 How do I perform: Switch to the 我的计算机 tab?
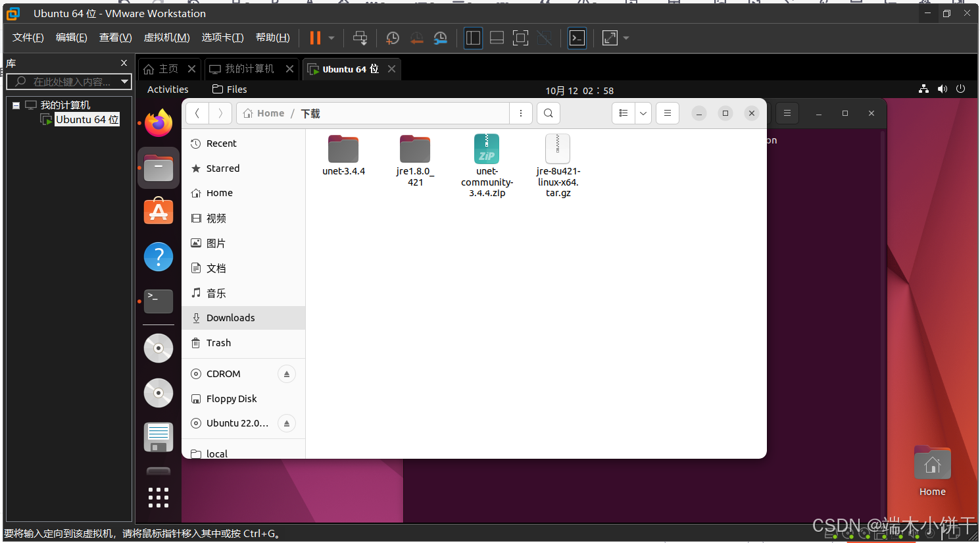[250, 68]
